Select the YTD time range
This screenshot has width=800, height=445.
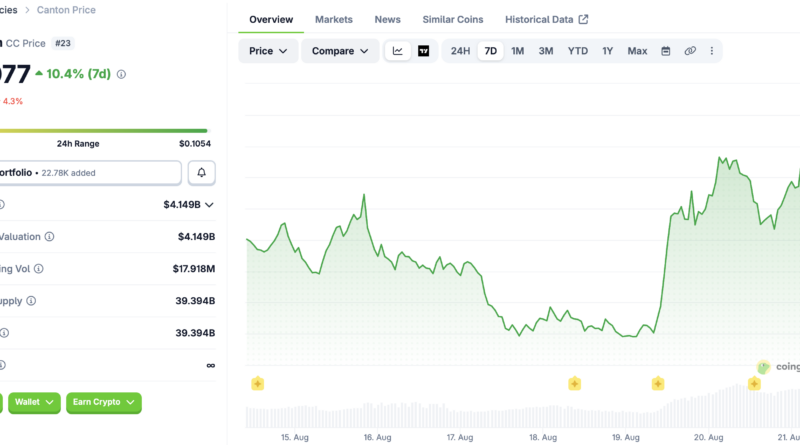pos(578,51)
